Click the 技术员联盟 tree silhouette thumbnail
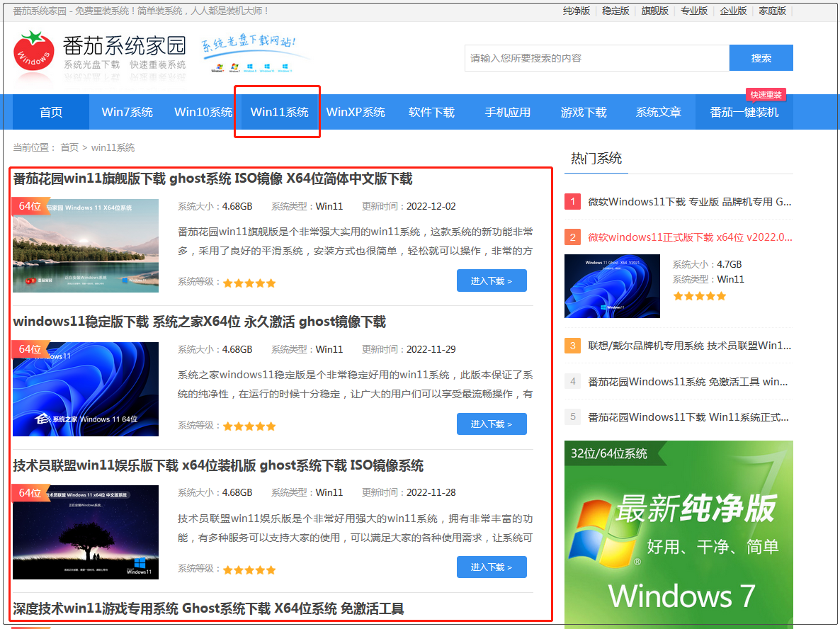Image resolution: width=840 pixels, height=629 pixels. 86,532
